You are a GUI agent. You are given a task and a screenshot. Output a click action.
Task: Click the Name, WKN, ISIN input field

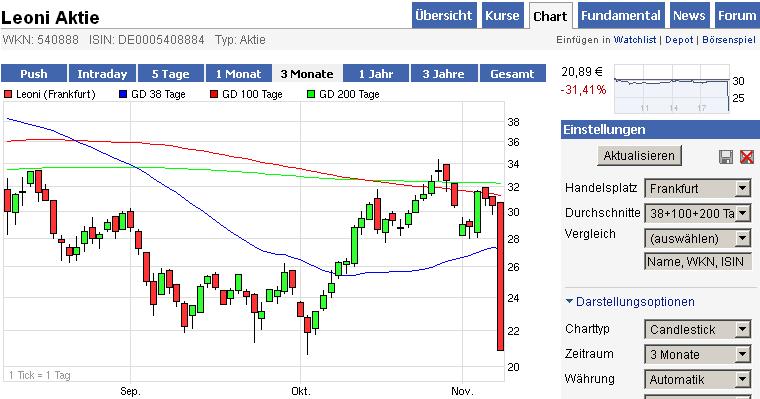coord(698,261)
